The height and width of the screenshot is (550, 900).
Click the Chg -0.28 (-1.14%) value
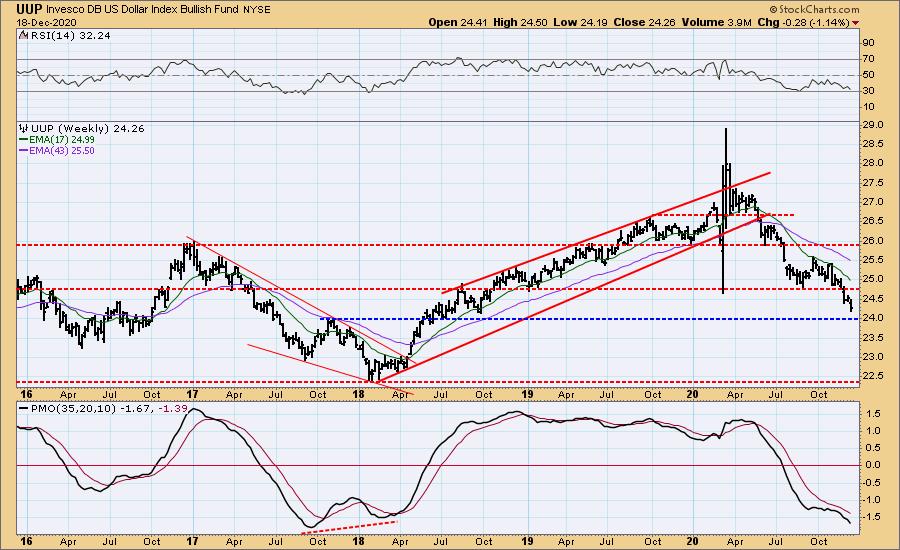[804, 22]
